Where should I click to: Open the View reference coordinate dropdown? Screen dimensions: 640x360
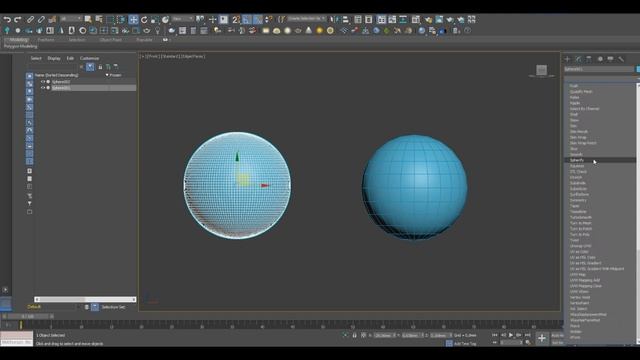pos(182,19)
